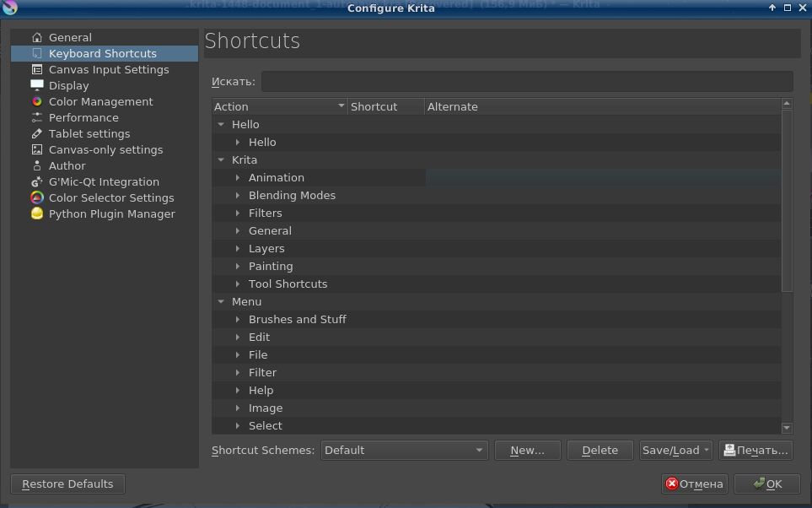The image size is (812, 508).
Task: Collapse the Krita group
Action: click(221, 159)
